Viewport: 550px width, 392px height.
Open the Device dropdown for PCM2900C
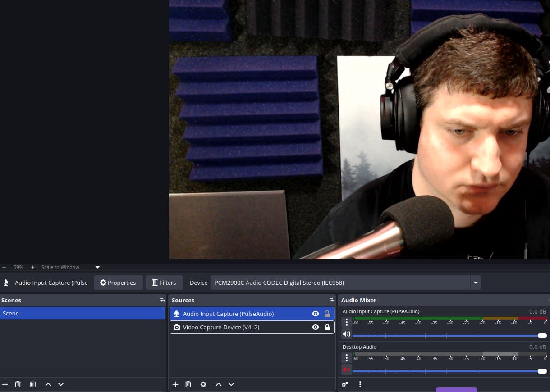(475, 283)
